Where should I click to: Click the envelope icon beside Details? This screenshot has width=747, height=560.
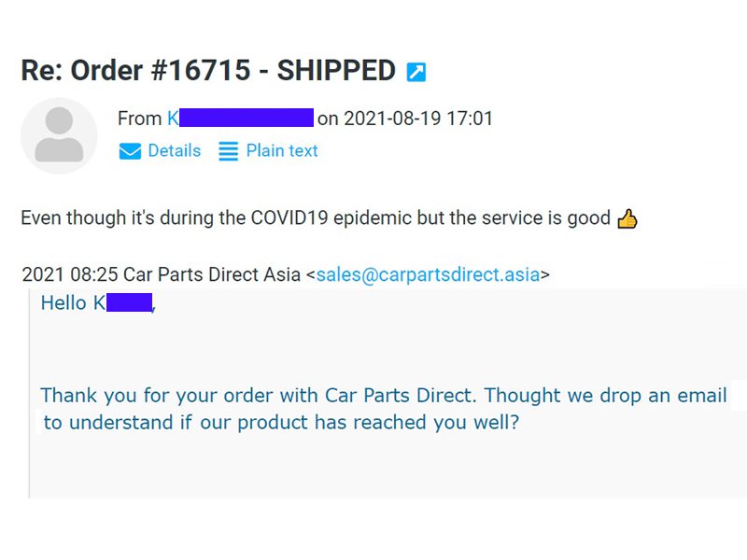coord(130,151)
